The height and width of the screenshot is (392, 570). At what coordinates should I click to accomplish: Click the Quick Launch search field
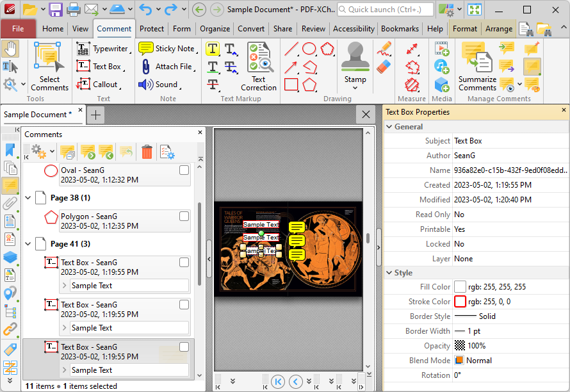[x=386, y=10]
